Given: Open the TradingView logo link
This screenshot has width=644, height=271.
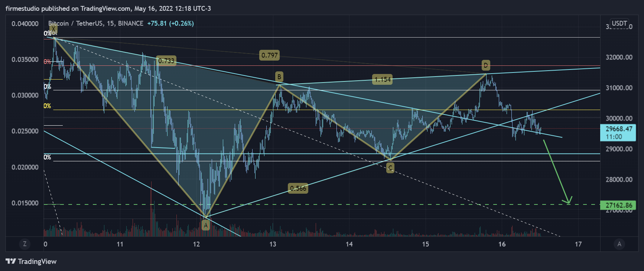Looking at the screenshot, I should pyautogui.click(x=31, y=261).
